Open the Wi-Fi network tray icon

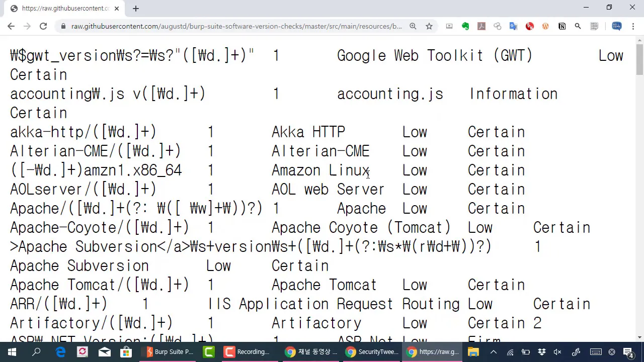click(510, 352)
